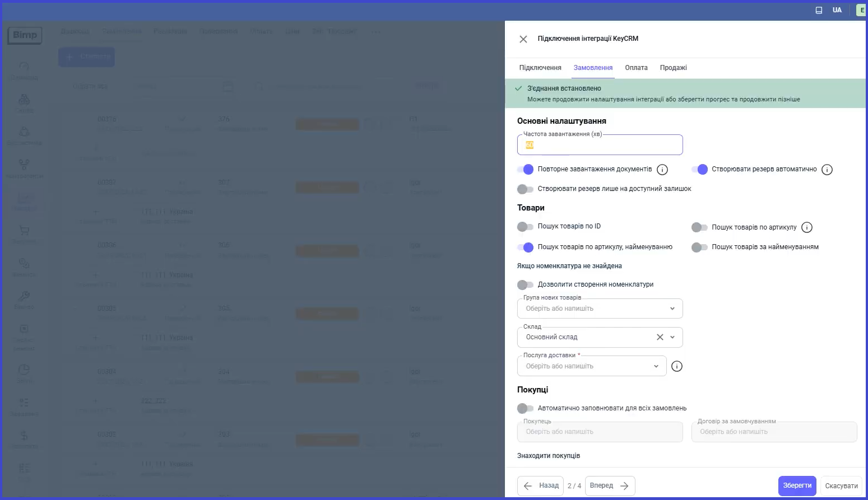Toggle Пошук товарів по артикулу, найменуванню
Viewport: 868px width, 500px height.
tap(526, 247)
